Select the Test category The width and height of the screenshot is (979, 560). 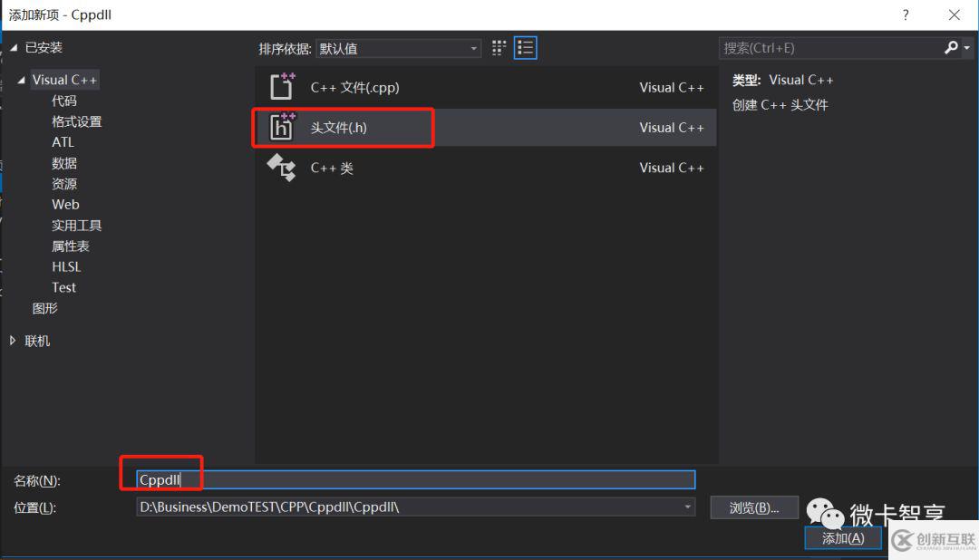[x=63, y=287]
